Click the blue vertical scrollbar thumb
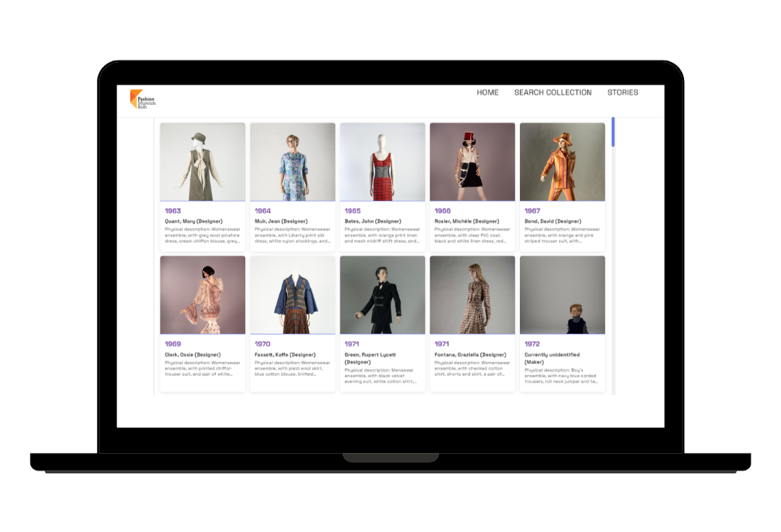Image resolution: width=781 pixels, height=532 pixels. (x=613, y=132)
